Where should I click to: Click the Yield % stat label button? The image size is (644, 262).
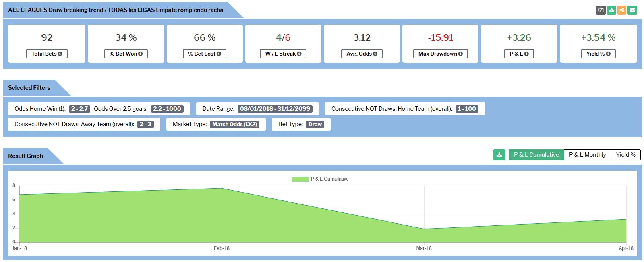tap(598, 54)
